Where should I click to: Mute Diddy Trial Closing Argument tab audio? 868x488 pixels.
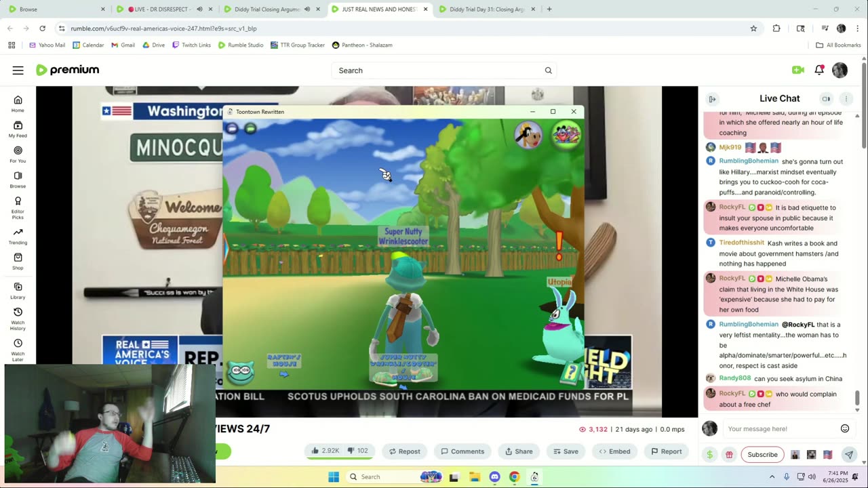(x=307, y=9)
